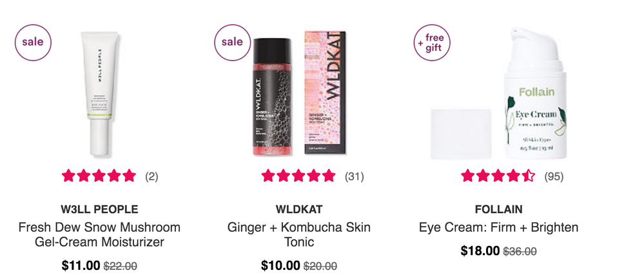Screen dimensions: 644x275
Task: Click the five-star rating for WLDKAT tonic
Action: [x=298, y=175]
